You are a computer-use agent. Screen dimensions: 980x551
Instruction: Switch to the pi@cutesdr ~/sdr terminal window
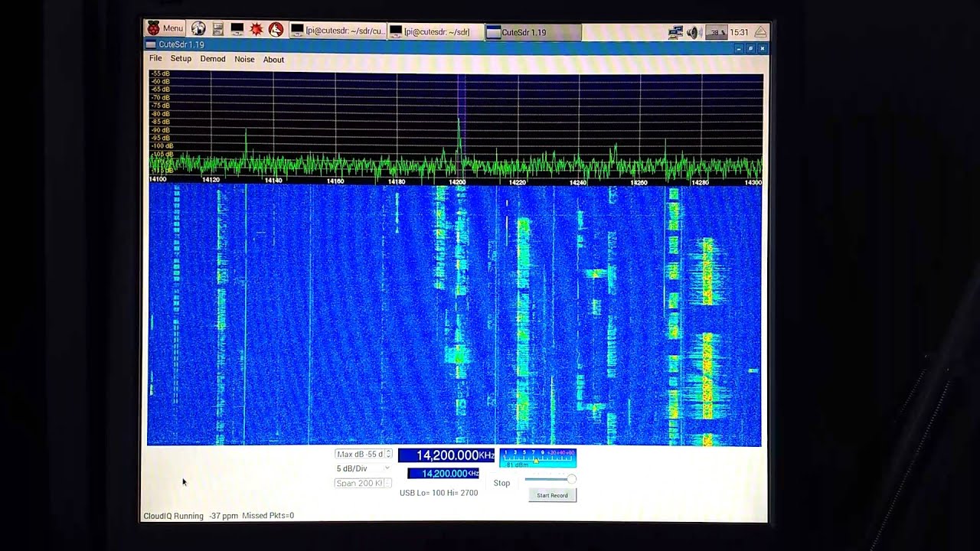pos(435,32)
